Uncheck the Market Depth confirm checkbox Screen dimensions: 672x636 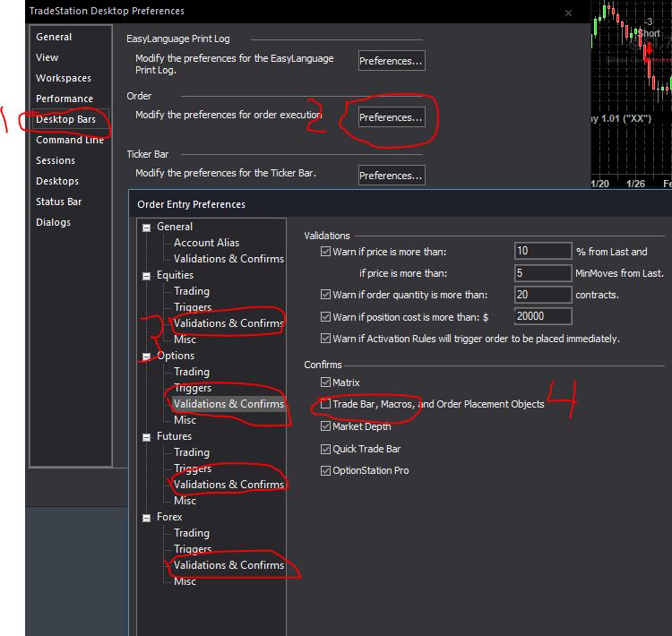coord(326,426)
